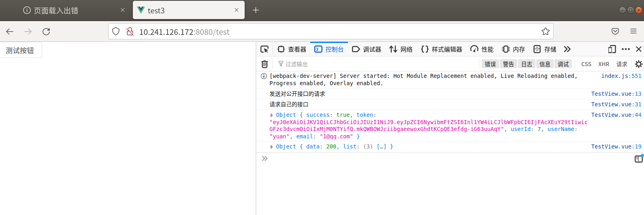Toggle the XHR filter button
The image size is (644, 215).
603,64
